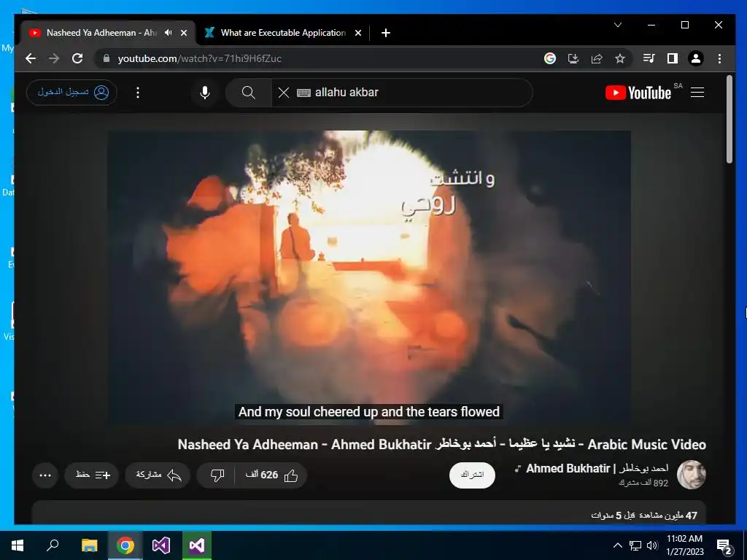This screenshot has height=560, width=747.
Task: Open YouTube hamburger guide menu
Action: 697,93
